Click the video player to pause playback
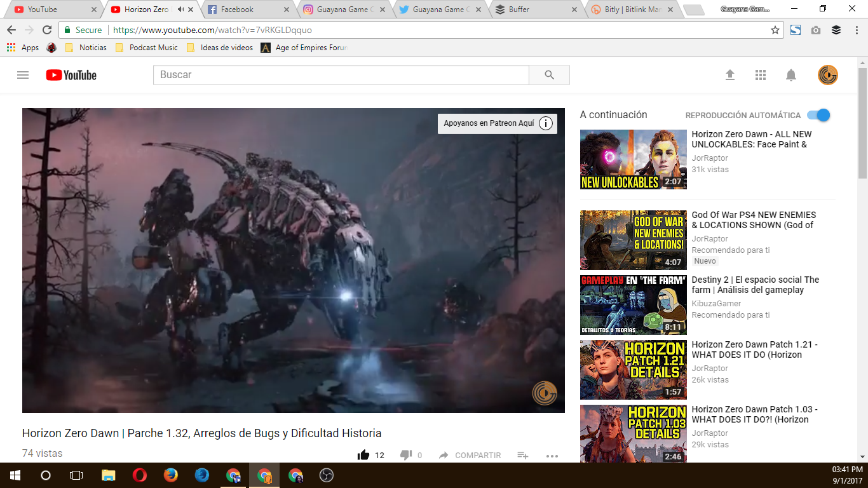This screenshot has width=868, height=488. [294, 261]
